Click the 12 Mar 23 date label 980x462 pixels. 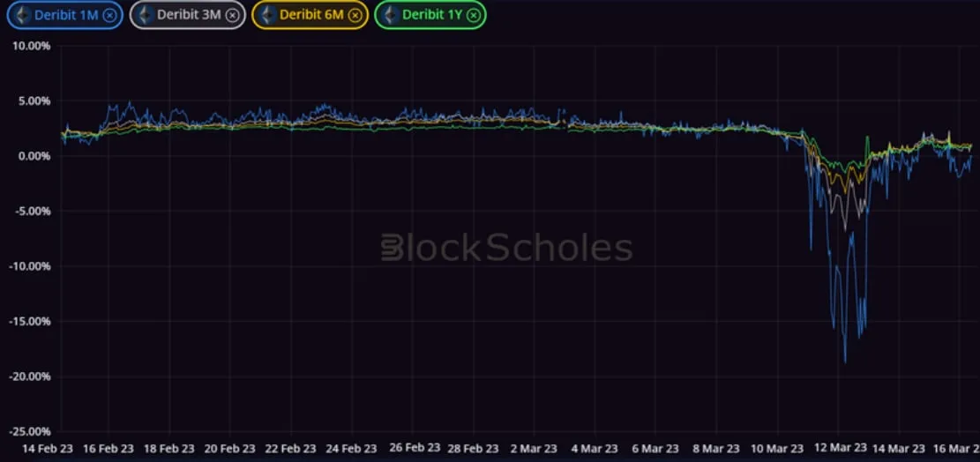(x=841, y=448)
